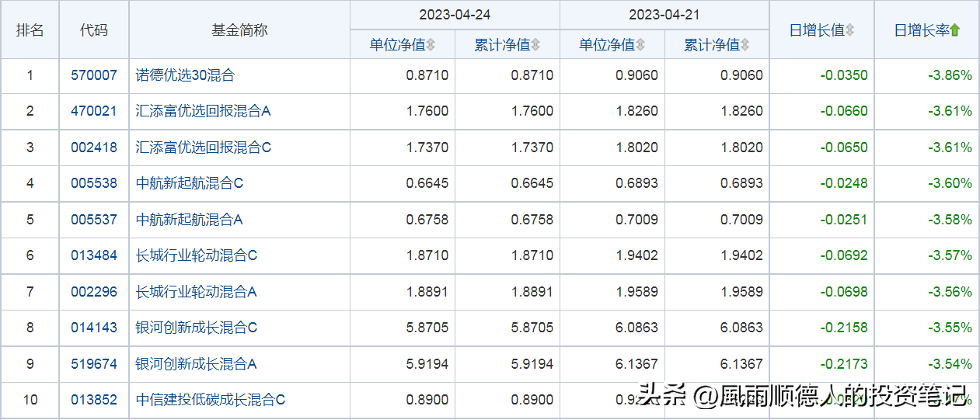980x420 pixels.
Task: Open fund code 013852
Action: [x=94, y=400]
